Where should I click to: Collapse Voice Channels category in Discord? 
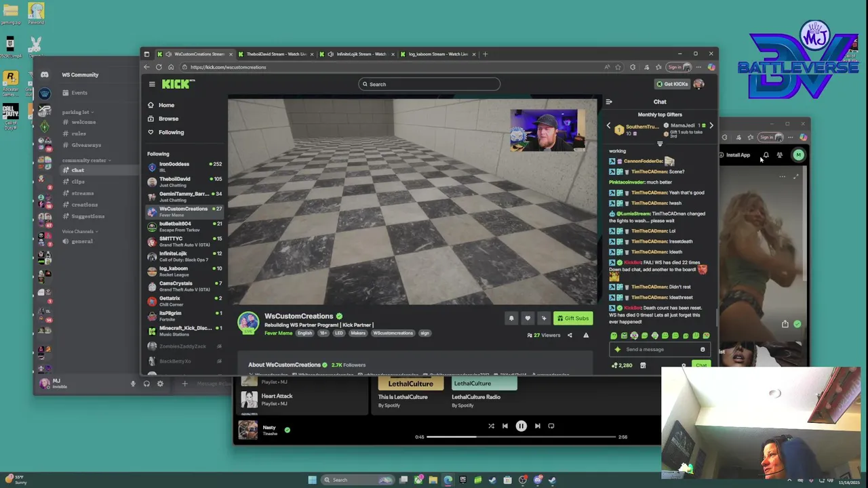coord(80,232)
